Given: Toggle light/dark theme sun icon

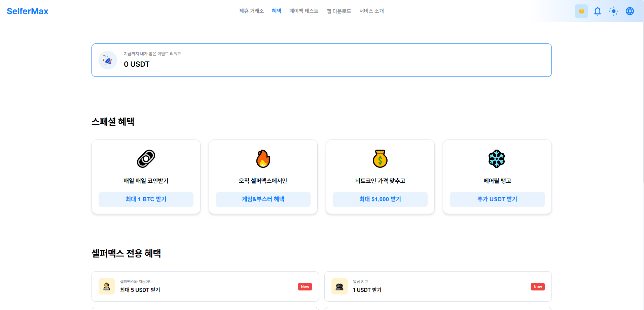Looking at the screenshot, I should point(613,11).
